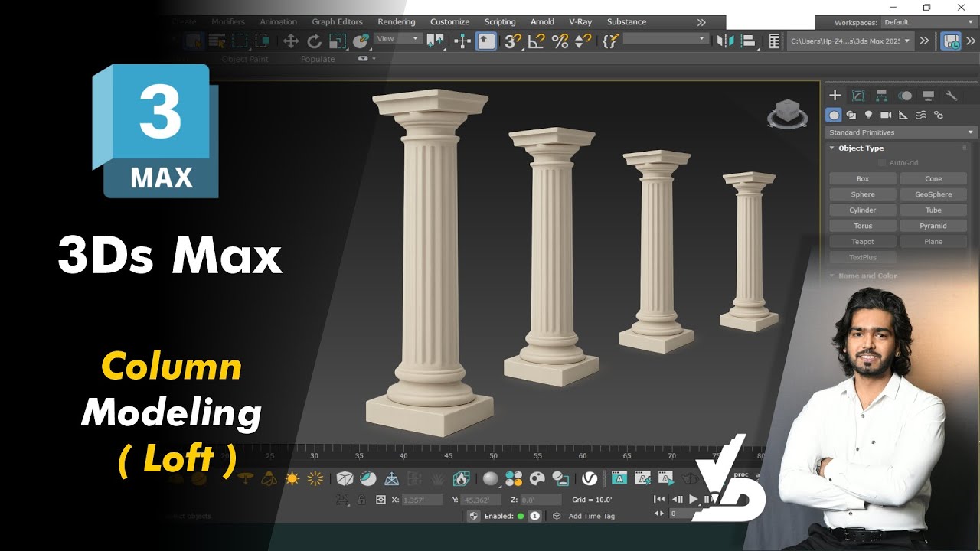
Task: Open the Create command panel tab
Action: click(x=835, y=96)
